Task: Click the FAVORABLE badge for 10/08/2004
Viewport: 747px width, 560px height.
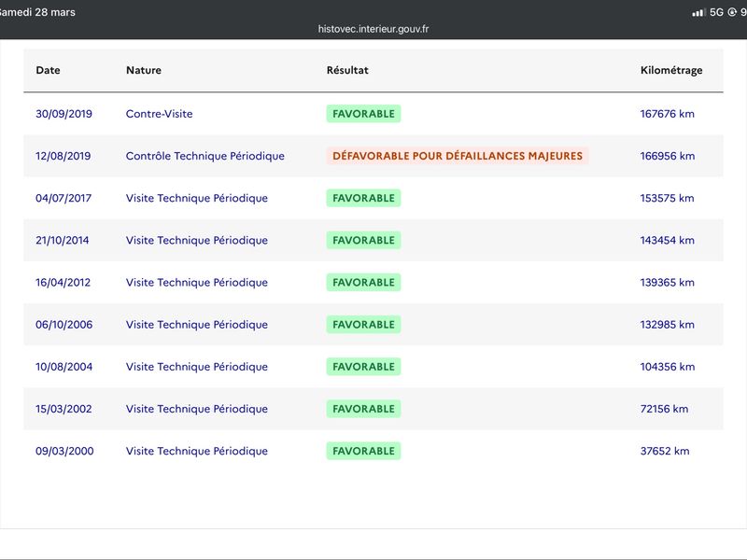Action: click(363, 367)
